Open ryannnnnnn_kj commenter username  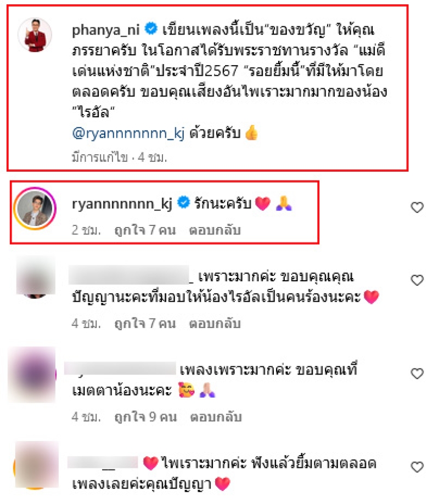[122, 204]
